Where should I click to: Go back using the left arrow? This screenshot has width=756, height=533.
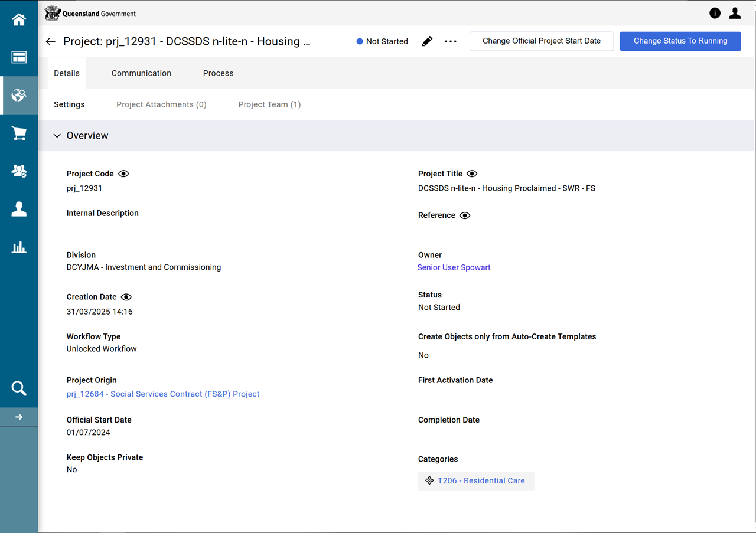click(51, 41)
